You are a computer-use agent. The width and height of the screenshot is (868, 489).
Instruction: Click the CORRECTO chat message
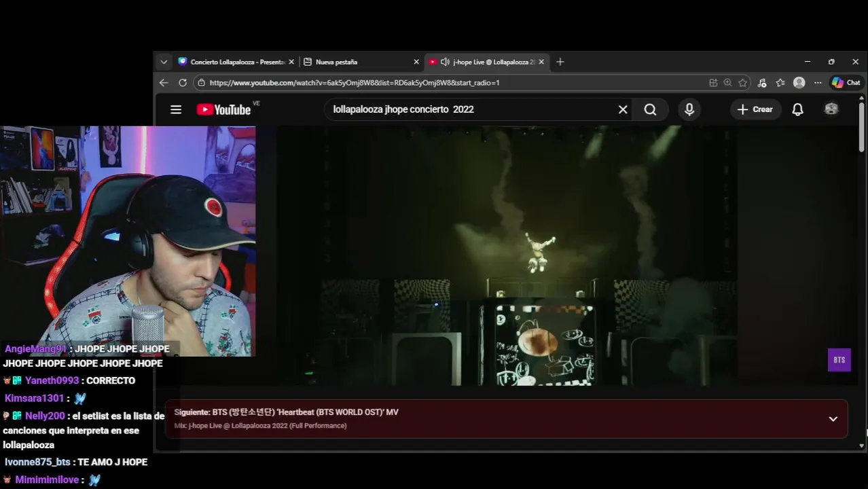(x=111, y=381)
